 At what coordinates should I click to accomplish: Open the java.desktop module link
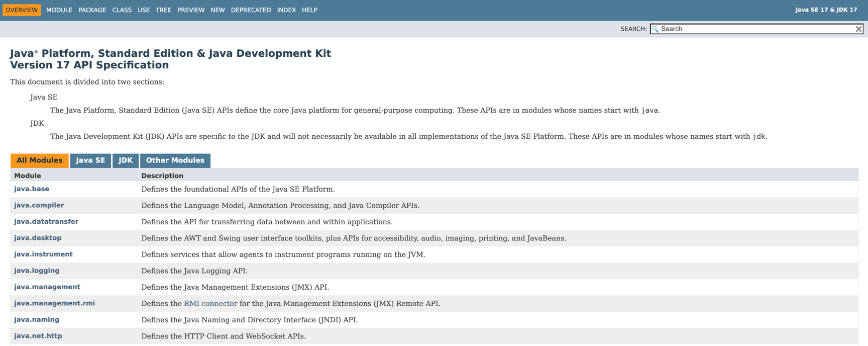pyautogui.click(x=38, y=238)
